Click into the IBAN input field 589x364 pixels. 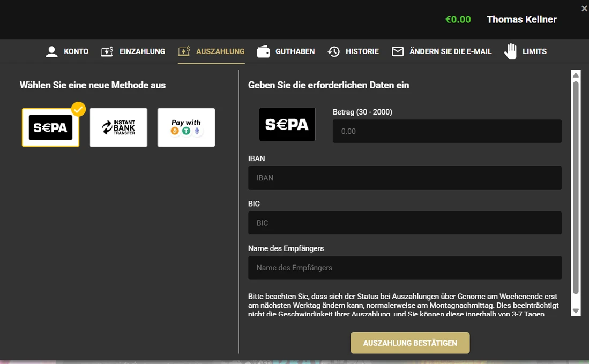click(405, 178)
